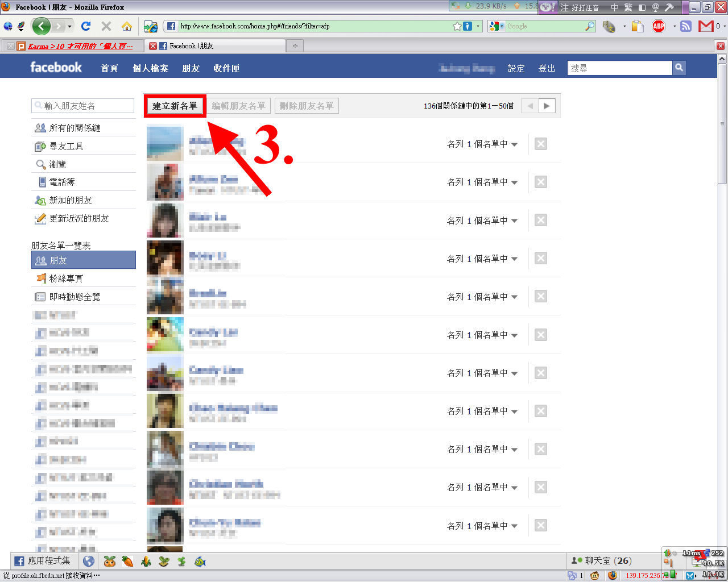
Task: Expand 名列 1 個名單中 dropdown for fifth friend
Action: [482, 297]
